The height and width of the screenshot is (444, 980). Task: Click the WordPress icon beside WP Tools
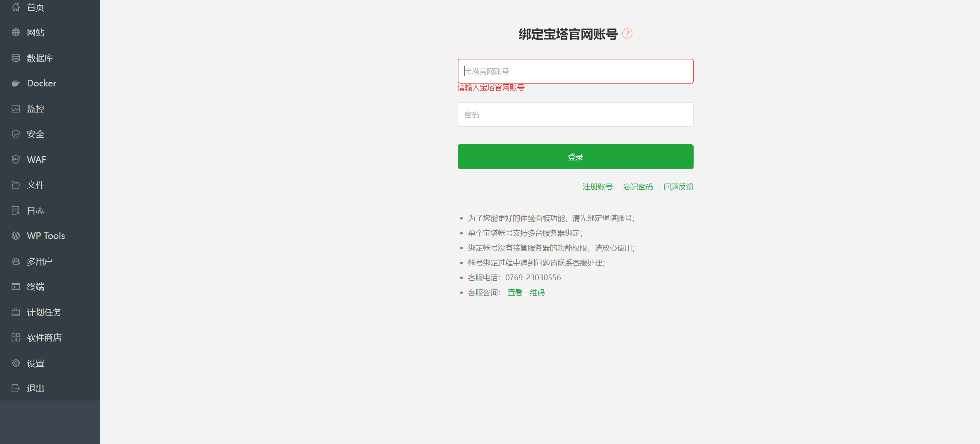pyautogui.click(x=16, y=236)
